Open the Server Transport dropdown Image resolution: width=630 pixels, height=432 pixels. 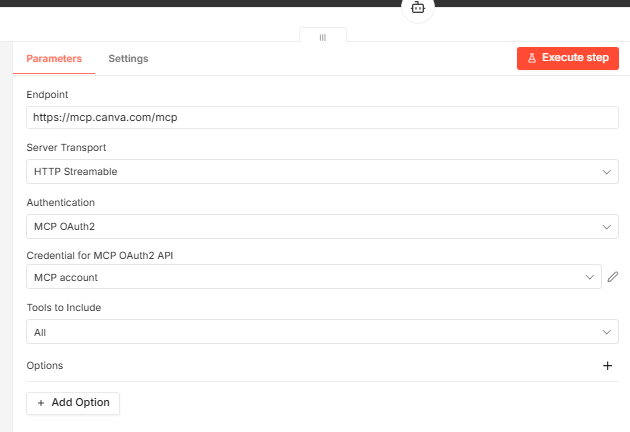[x=322, y=171]
